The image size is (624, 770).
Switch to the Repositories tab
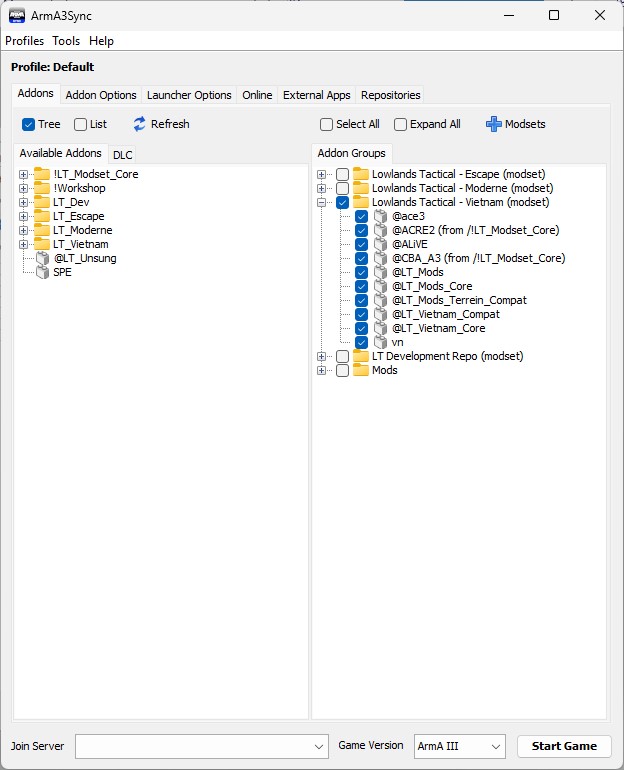tap(390, 95)
